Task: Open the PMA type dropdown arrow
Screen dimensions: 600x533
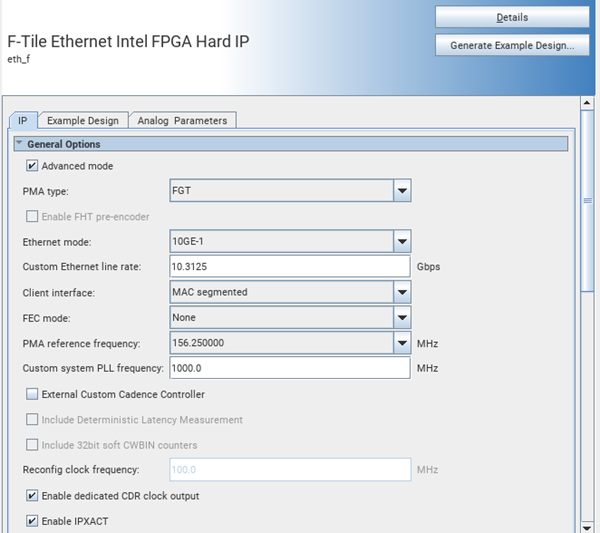Action: pyautogui.click(x=402, y=190)
